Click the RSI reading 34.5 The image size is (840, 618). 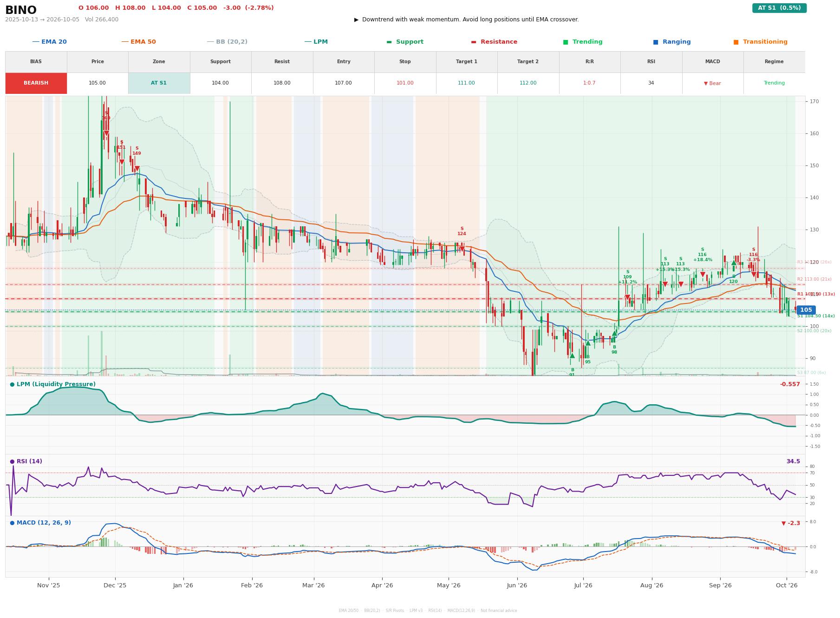[793, 461]
